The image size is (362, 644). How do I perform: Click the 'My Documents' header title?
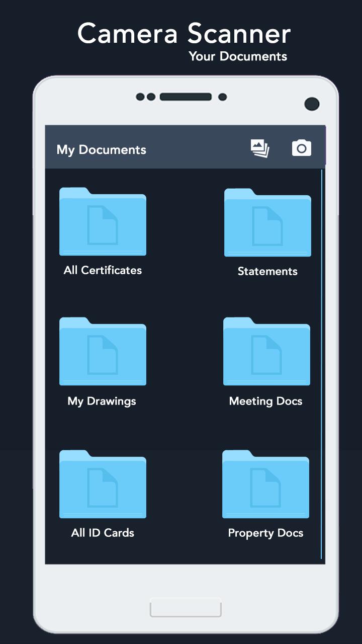[x=101, y=150]
